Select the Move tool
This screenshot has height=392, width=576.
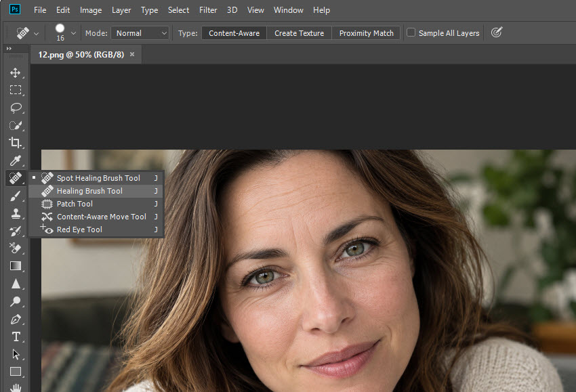pos(16,72)
